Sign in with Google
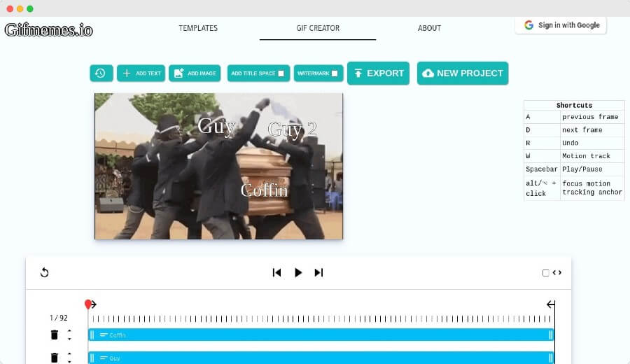This screenshot has height=364, width=630. click(x=561, y=25)
